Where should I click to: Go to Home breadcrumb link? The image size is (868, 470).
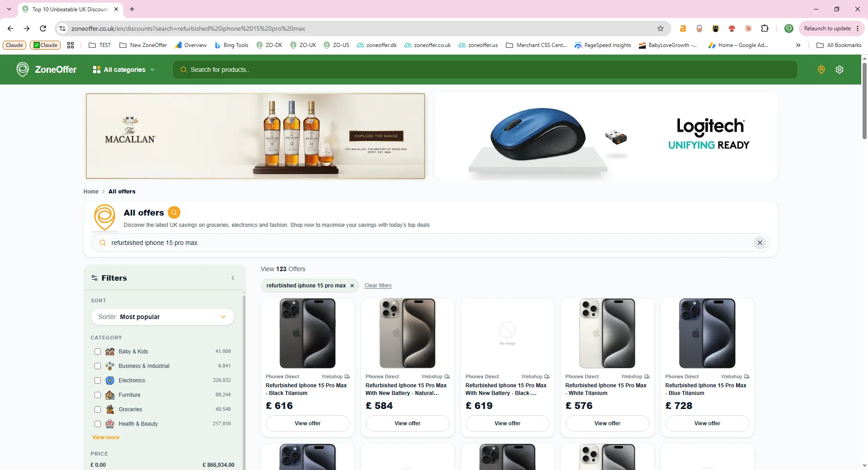91,192
